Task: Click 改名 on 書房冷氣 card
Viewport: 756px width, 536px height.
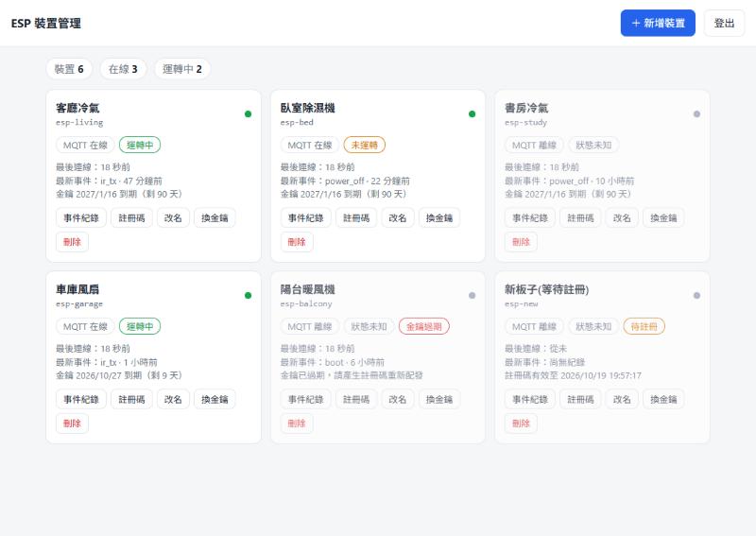Action: tap(622, 218)
